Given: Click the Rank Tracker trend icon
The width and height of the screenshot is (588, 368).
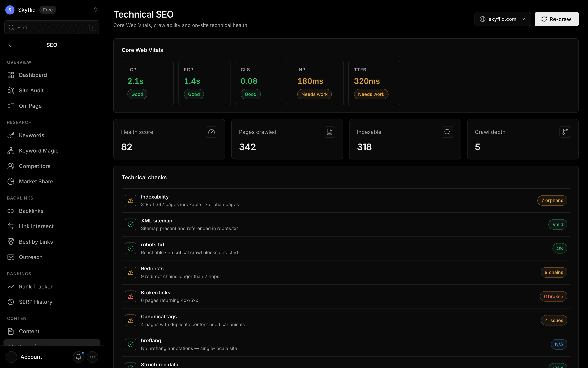Looking at the screenshot, I should pyautogui.click(x=11, y=287).
